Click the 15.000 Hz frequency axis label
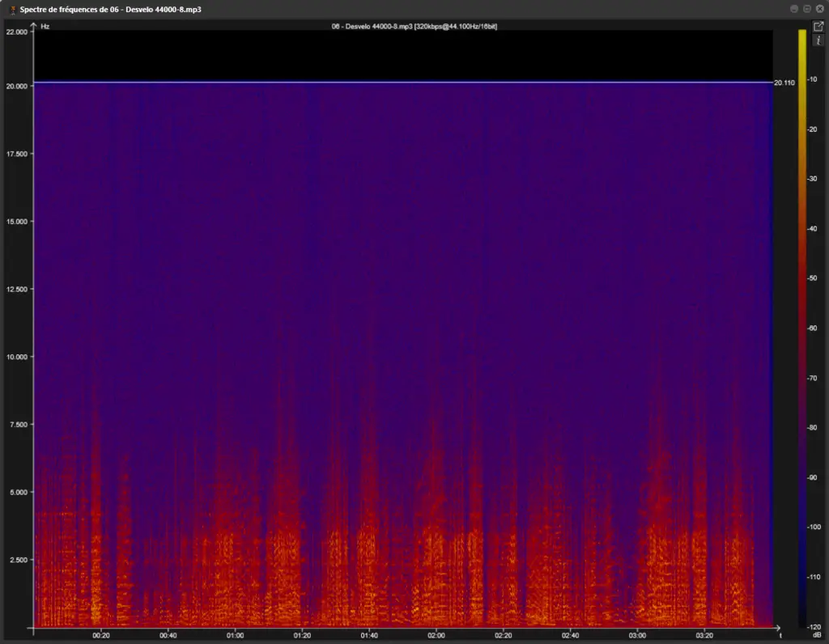This screenshot has height=644, width=829. coord(18,222)
